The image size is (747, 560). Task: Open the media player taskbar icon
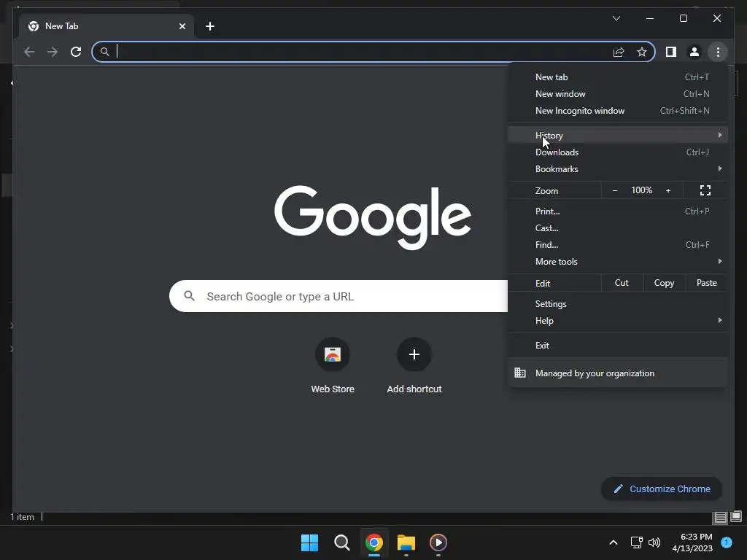pos(438,542)
